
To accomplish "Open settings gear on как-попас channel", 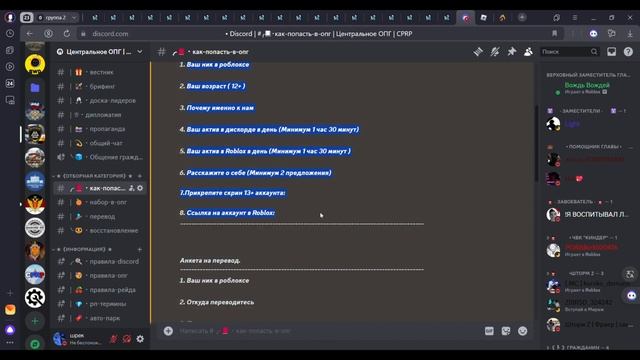I will (x=140, y=188).
